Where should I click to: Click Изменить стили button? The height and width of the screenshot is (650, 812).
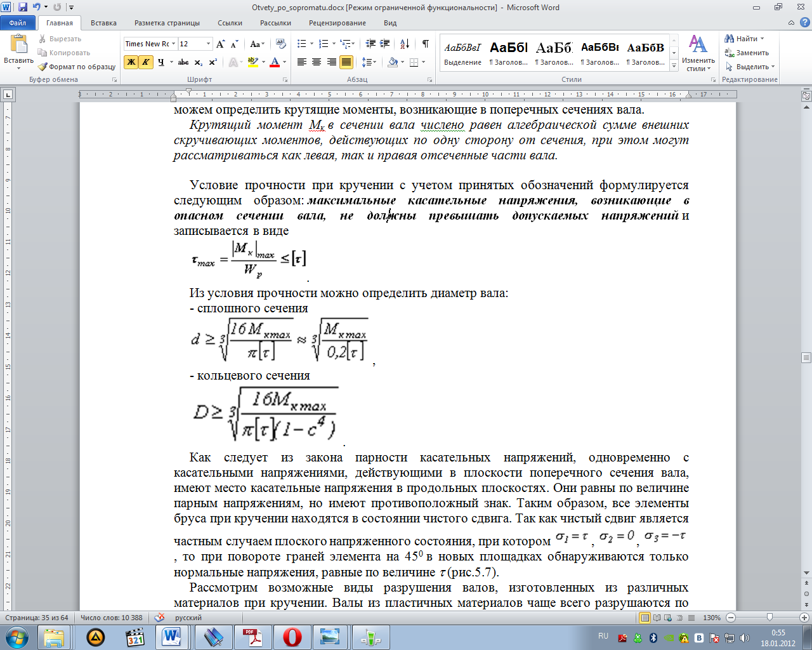pos(698,53)
